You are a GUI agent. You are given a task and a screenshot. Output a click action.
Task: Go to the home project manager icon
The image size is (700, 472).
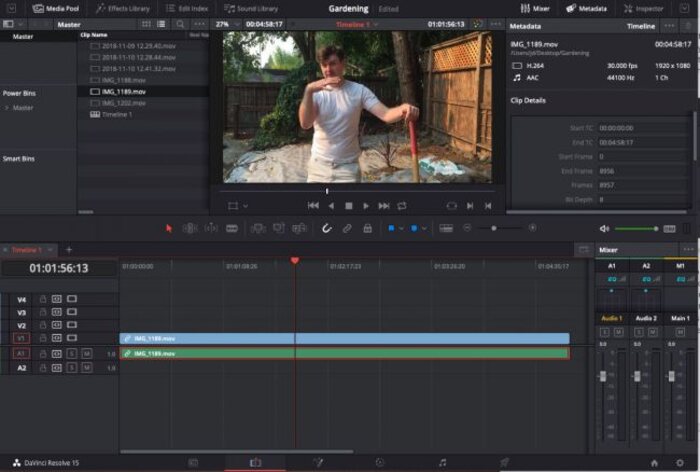654,463
